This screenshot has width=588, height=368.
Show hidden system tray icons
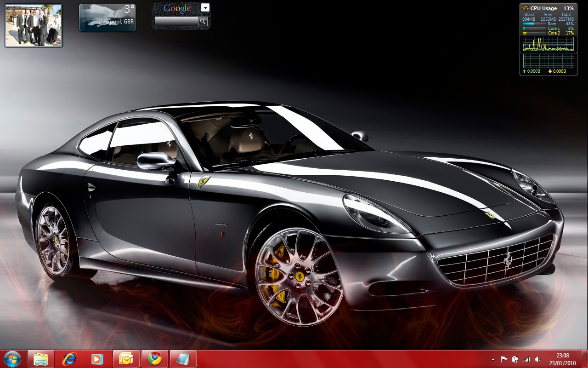pos(493,359)
